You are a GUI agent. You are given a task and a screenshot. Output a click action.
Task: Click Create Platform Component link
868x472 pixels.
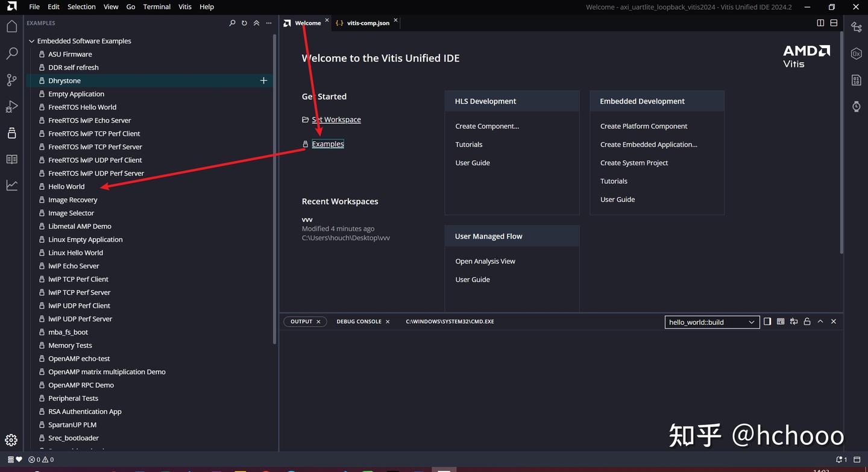(644, 126)
